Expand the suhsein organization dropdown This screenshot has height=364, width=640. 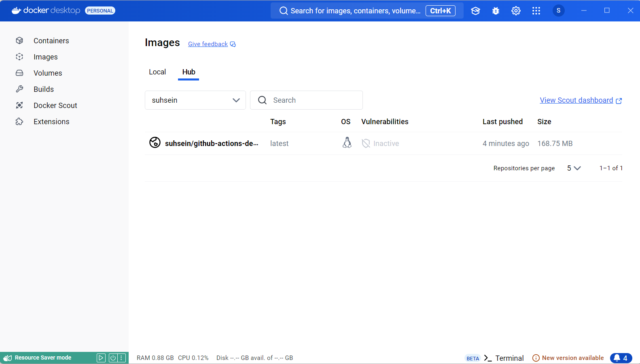[195, 100]
